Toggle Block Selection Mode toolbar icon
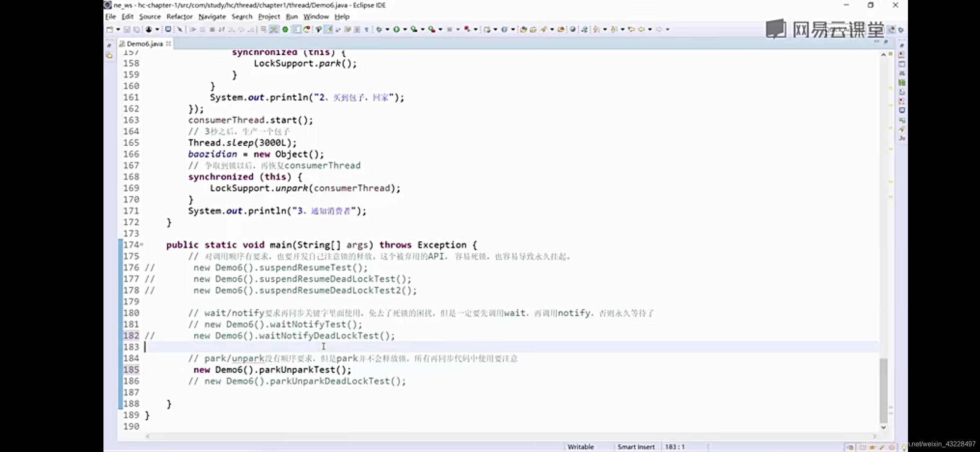 click(x=357, y=29)
